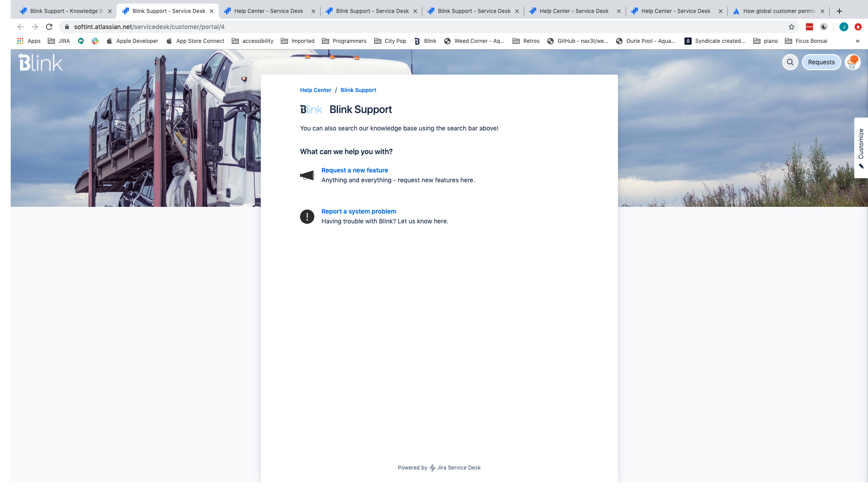This screenshot has height=495, width=868.
Task: Reload the page
Action: (x=49, y=27)
